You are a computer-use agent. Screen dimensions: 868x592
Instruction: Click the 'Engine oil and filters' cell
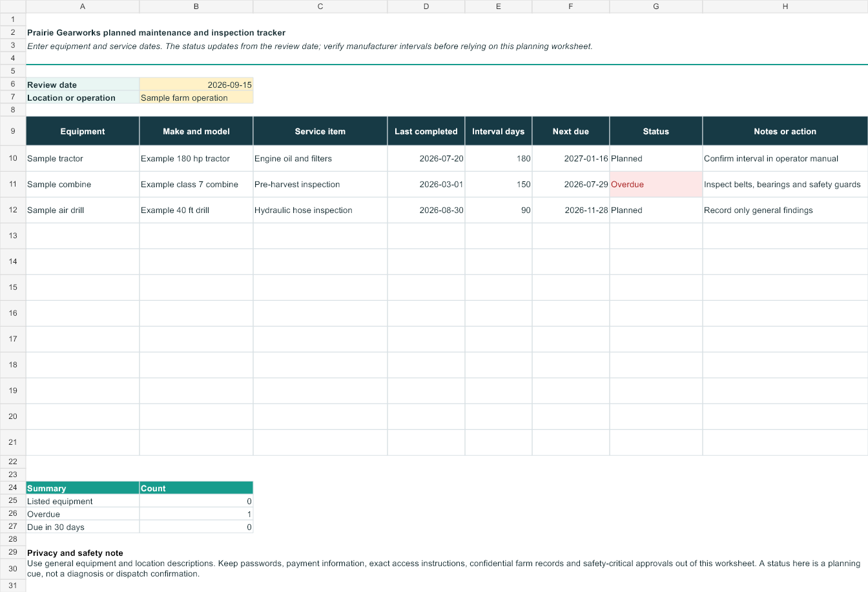point(320,158)
